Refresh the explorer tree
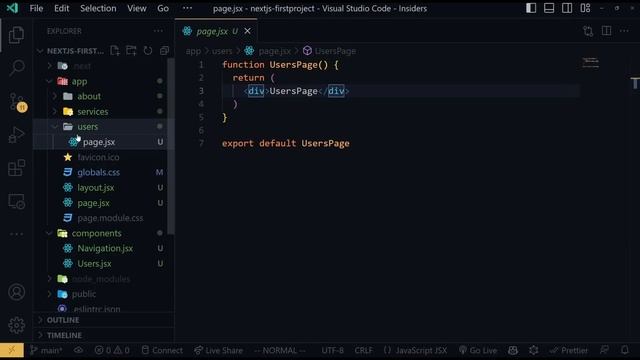This screenshot has width=640, height=360. [148, 51]
